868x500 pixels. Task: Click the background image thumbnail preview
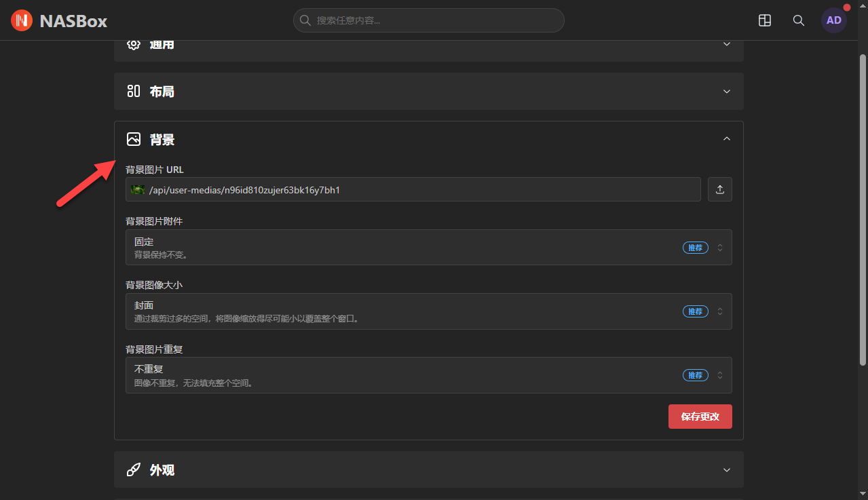pyautogui.click(x=138, y=189)
